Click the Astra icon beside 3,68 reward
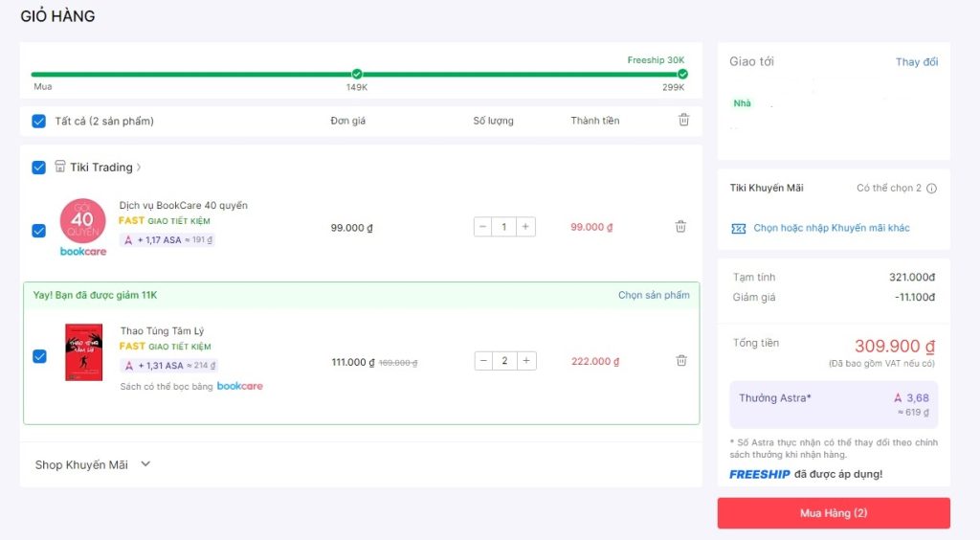The image size is (980, 540). click(x=898, y=397)
